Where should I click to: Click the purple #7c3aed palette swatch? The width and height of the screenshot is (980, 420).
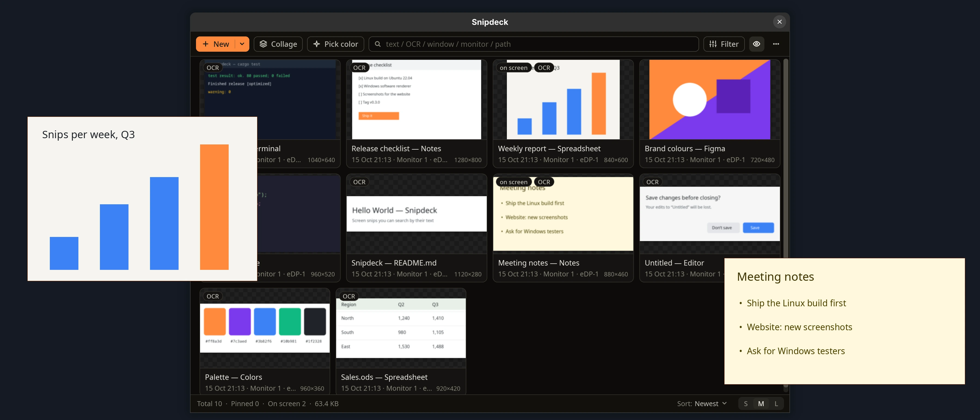click(240, 321)
